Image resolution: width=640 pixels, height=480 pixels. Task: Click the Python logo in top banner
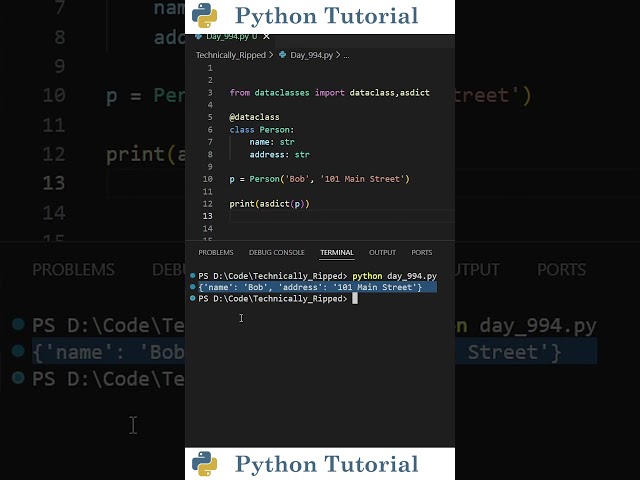tap(204, 16)
